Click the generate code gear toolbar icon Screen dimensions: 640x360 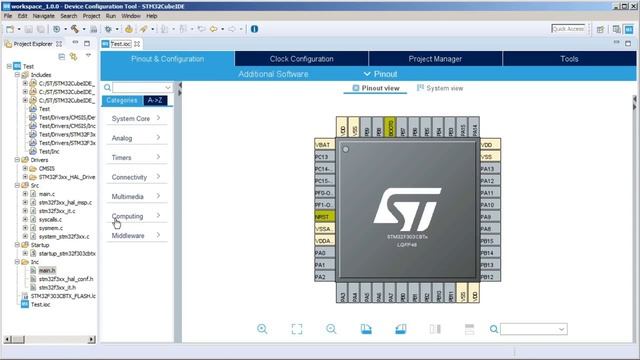pyautogui.click(x=129, y=29)
